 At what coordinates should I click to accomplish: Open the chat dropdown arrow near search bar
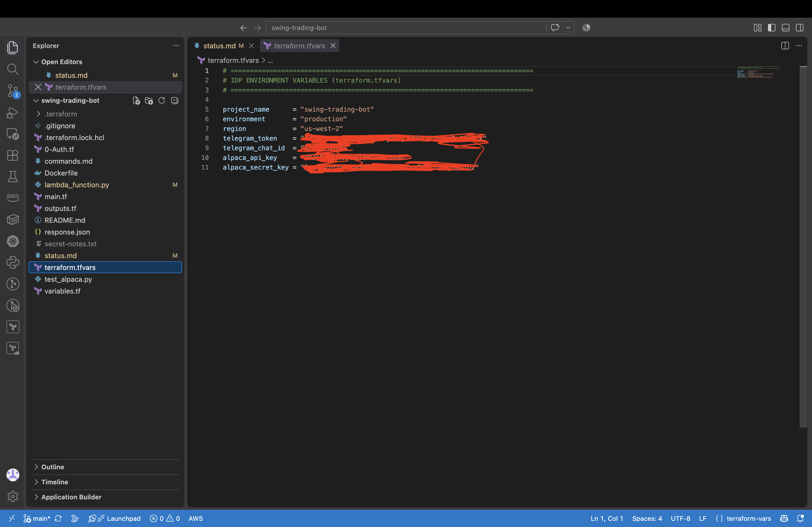click(568, 28)
